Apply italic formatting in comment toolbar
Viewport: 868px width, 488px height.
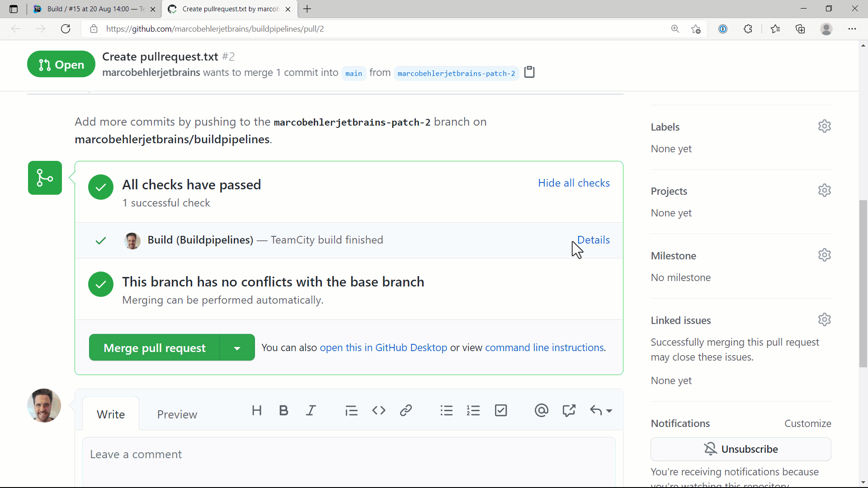(x=311, y=410)
